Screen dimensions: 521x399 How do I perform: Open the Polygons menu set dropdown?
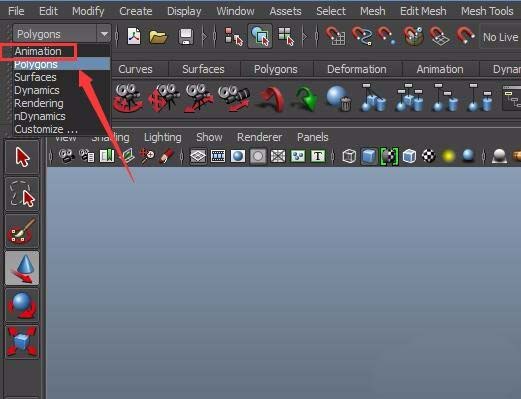(x=62, y=34)
